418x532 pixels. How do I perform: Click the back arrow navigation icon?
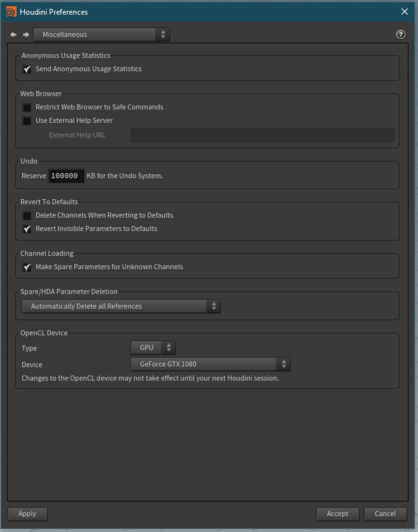coord(13,34)
